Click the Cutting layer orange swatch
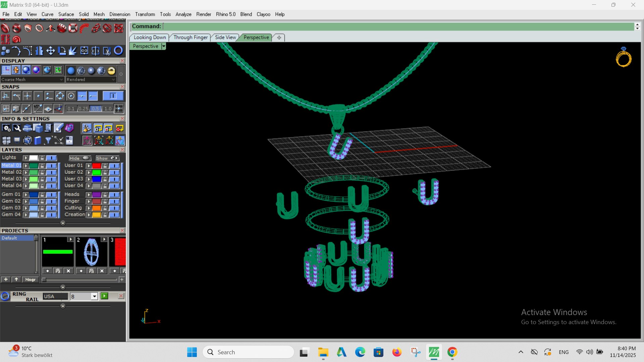Image resolution: width=644 pixels, height=362 pixels. 97,208
